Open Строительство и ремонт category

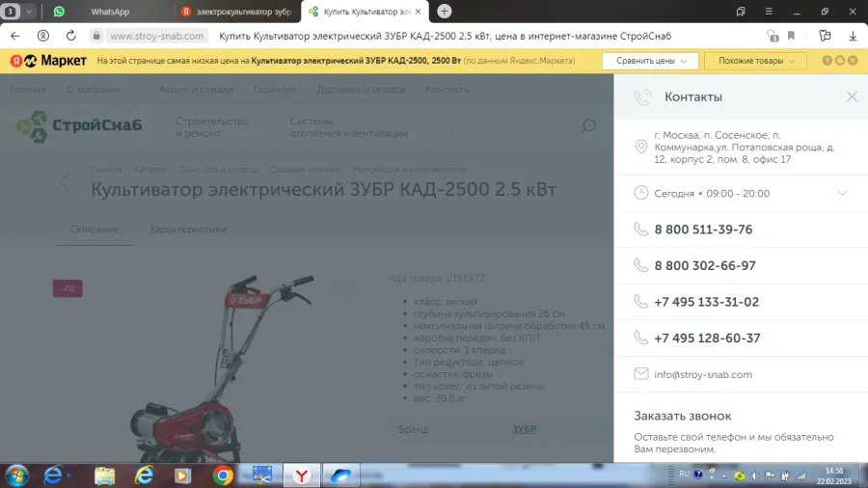pyautogui.click(x=212, y=127)
